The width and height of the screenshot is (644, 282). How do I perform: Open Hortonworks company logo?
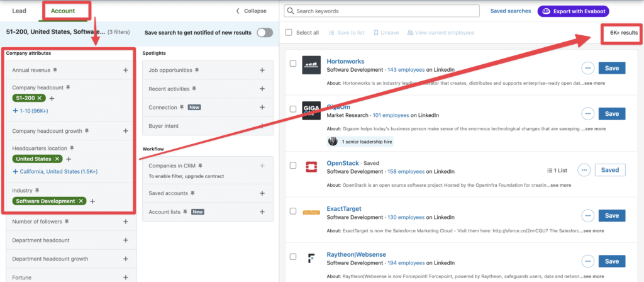point(311,65)
